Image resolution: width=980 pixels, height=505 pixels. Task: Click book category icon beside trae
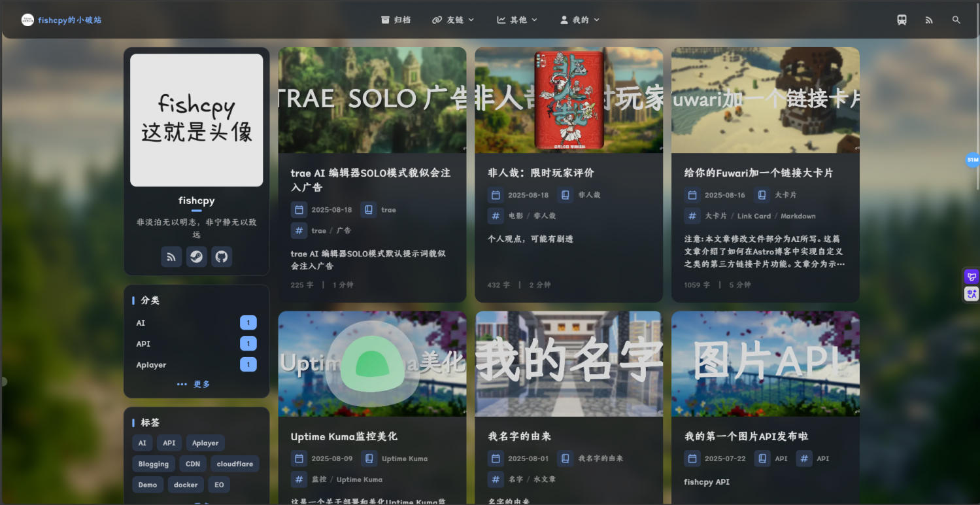(369, 210)
